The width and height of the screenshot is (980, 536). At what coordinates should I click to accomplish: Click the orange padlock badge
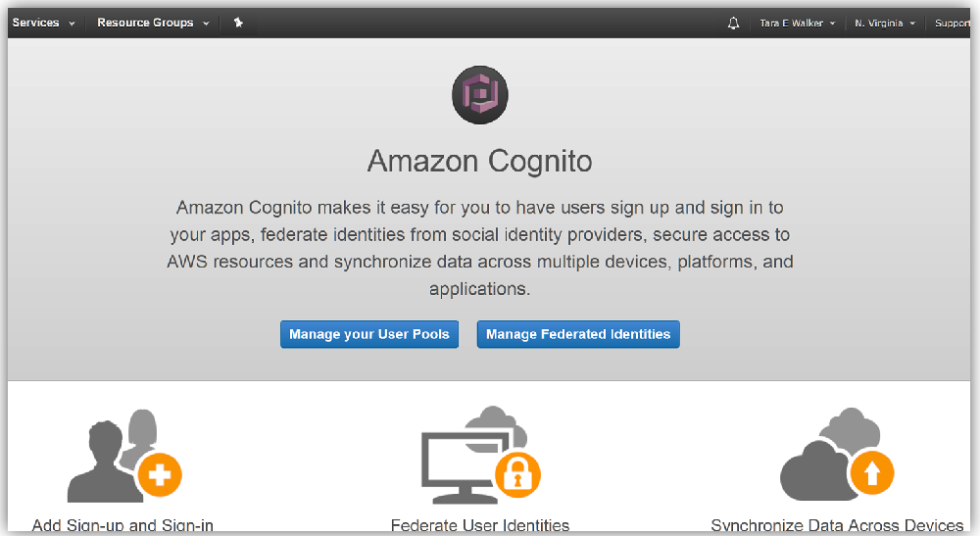point(517,476)
